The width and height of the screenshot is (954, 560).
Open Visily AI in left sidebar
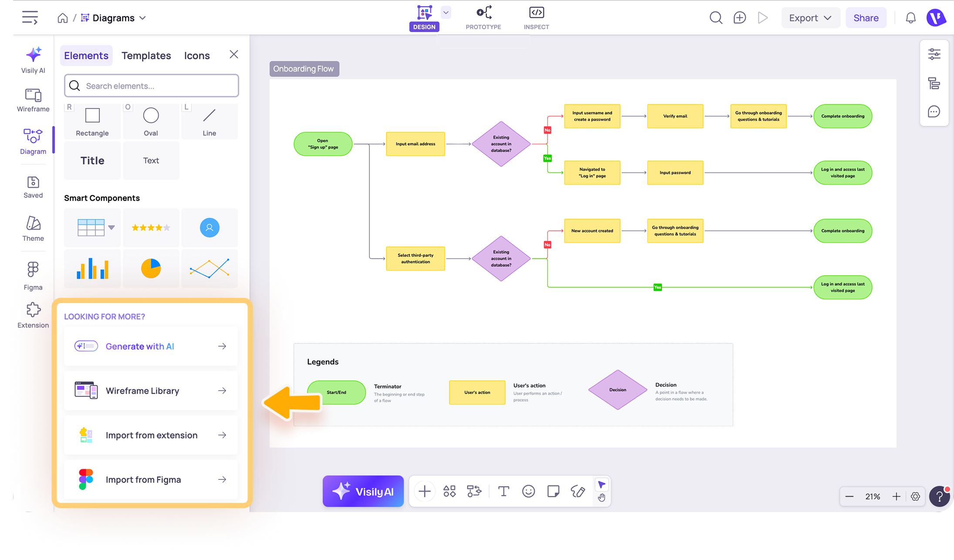[33, 60]
